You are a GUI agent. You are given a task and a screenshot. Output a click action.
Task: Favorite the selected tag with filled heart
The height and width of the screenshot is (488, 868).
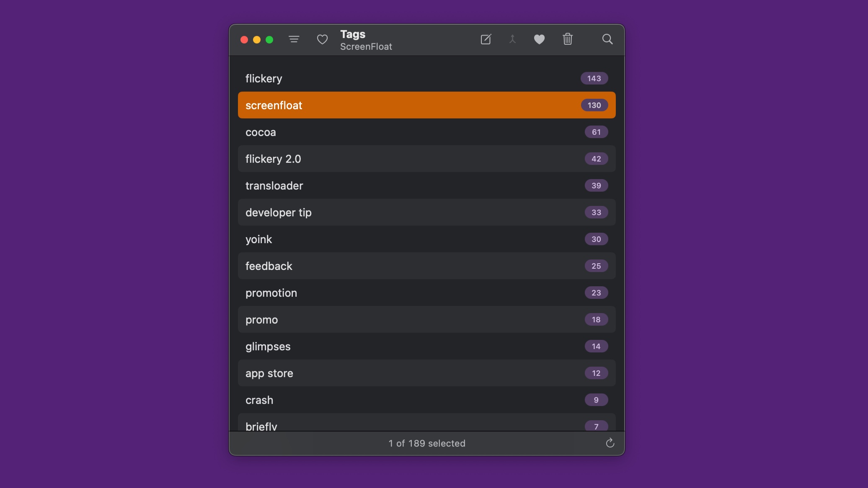point(539,39)
